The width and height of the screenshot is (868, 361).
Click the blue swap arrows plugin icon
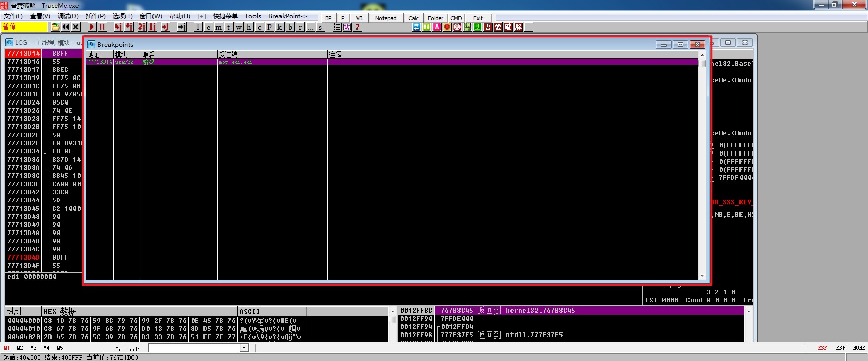(417, 27)
